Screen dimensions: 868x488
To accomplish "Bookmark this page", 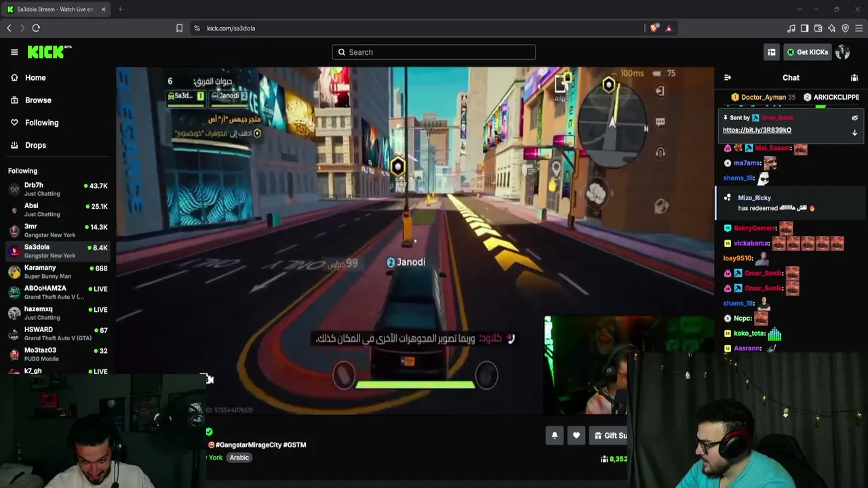I will point(179,28).
